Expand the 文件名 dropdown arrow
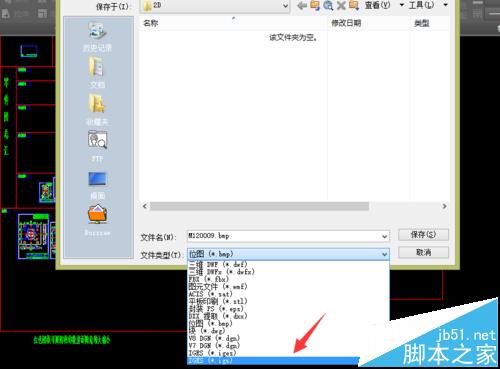 (385, 236)
